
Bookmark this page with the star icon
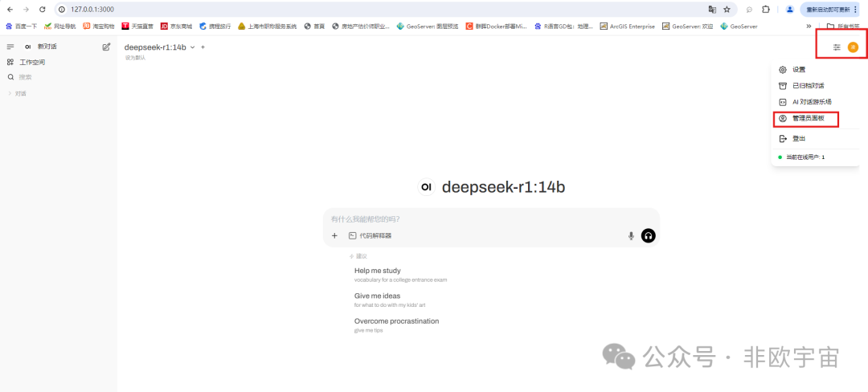pyautogui.click(x=727, y=10)
